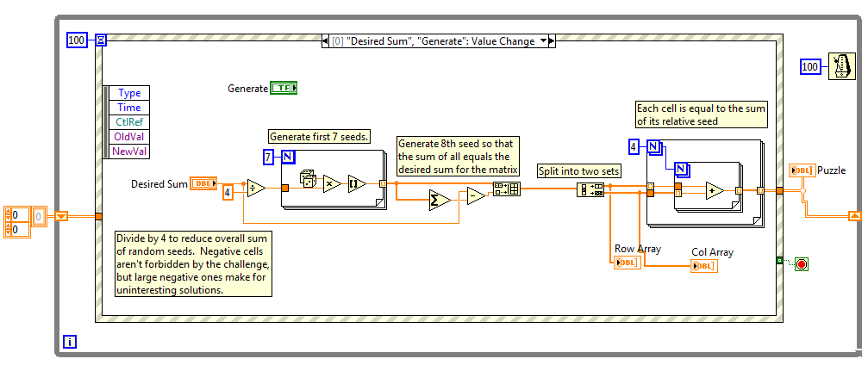Click the Col Array label text
Screen dimensions: 868x365
click(713, 252)
